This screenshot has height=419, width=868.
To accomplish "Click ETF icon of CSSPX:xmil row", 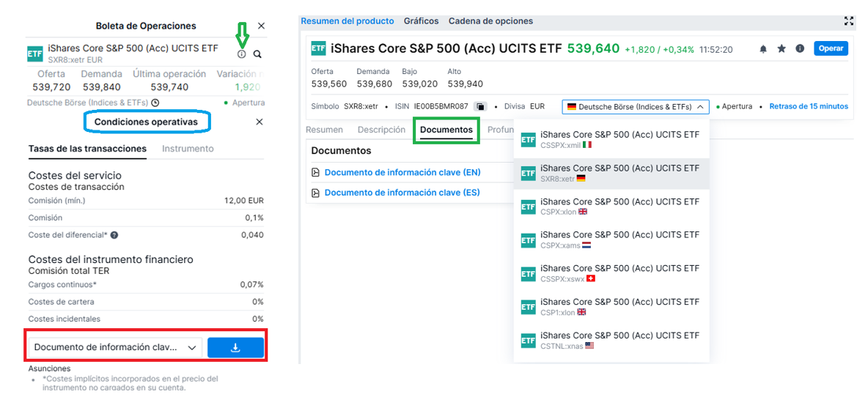I will coord(528,140).
